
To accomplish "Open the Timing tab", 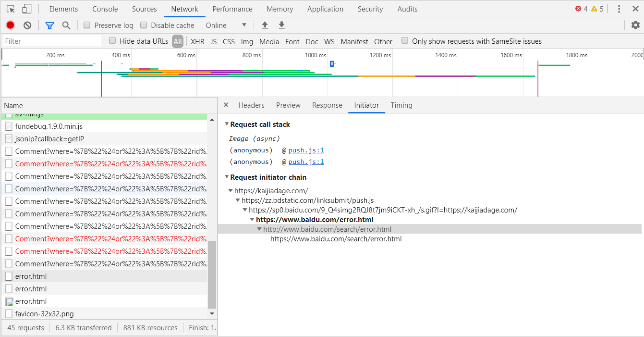I will pyautogui.click(x=401, y=105).
